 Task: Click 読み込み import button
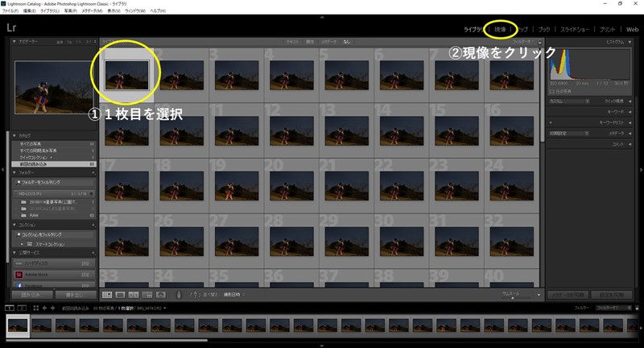[31, 295]
